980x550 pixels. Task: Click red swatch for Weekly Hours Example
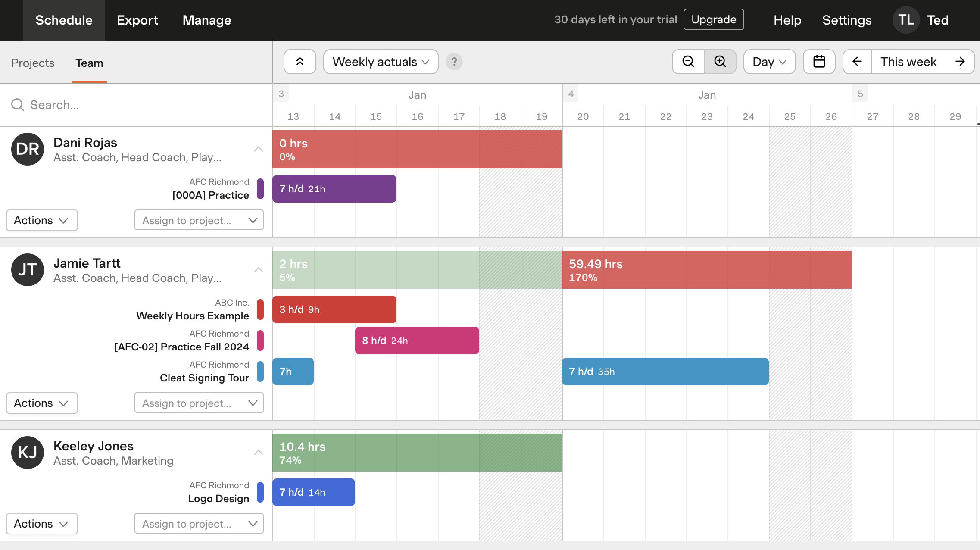pos(260,309)
